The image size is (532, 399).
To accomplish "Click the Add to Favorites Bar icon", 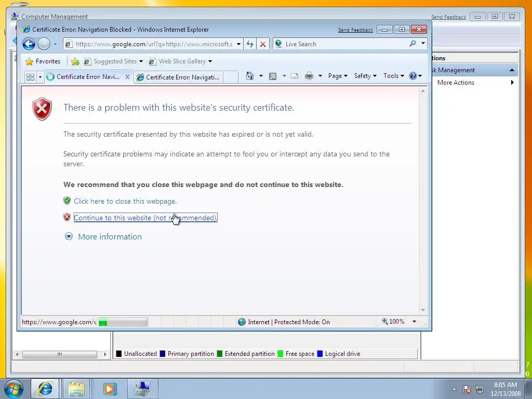I will [x=75, y=61].
